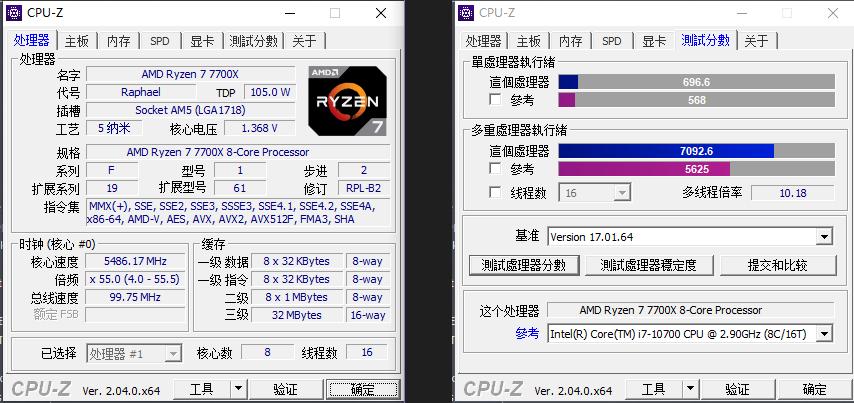
Task: Click the multiplier value x 55.0 (4.0 - 55.5)
Action: click(x=136, y=279)
